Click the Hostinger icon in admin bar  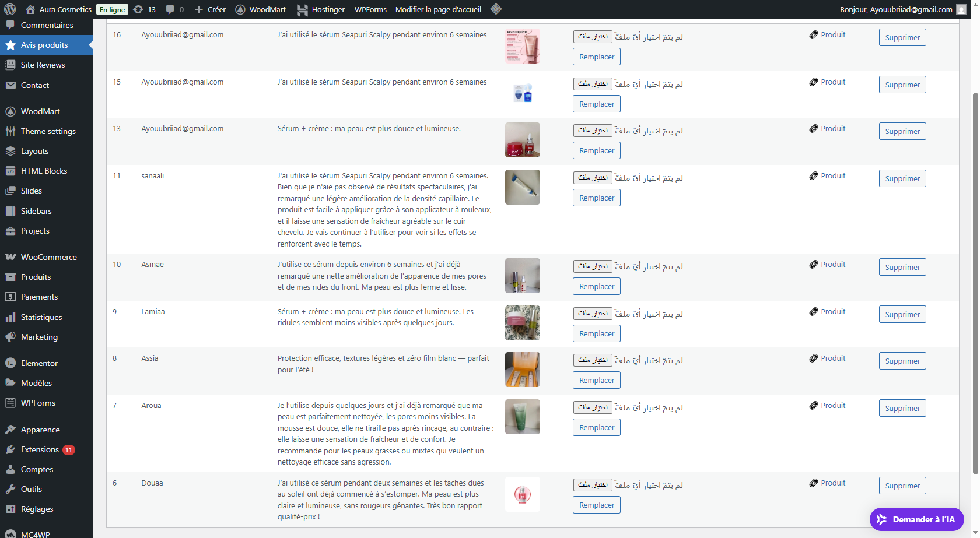click(302, 10)
